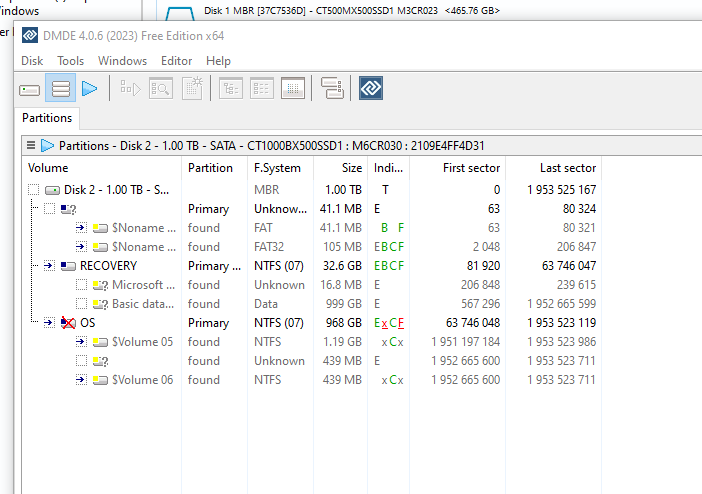Open the Disk menu

(x=32, y=61)
